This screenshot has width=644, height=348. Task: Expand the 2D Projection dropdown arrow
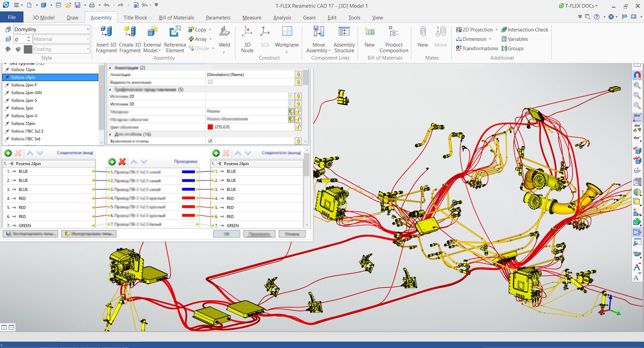(496, 30)
